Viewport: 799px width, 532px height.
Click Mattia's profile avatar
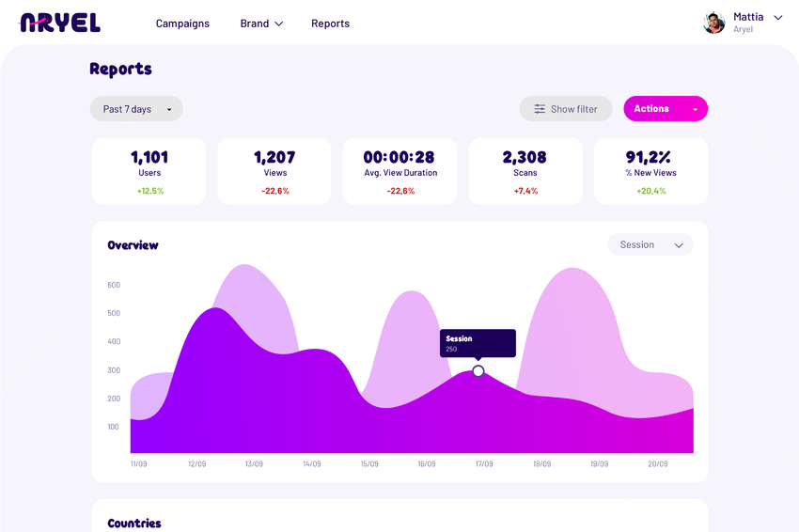pos(714,23)
